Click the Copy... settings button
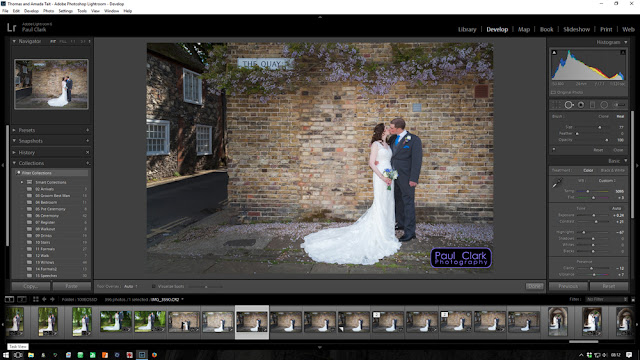Screen dimensions: 640x360 coord(31,286)
